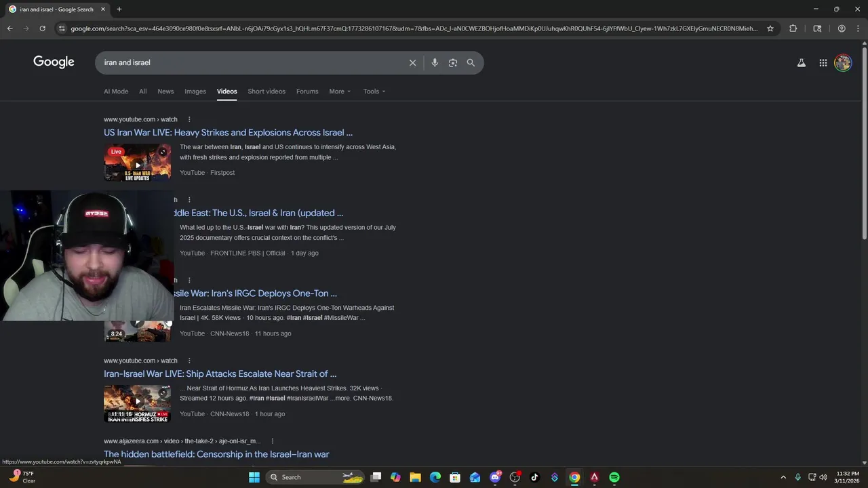Open Google account profile picture
868x488 pixels.
[x=843, y=62]
